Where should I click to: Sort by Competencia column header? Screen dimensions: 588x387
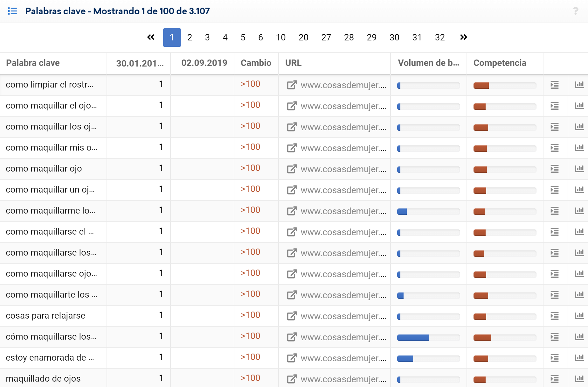tap(500, 63)
